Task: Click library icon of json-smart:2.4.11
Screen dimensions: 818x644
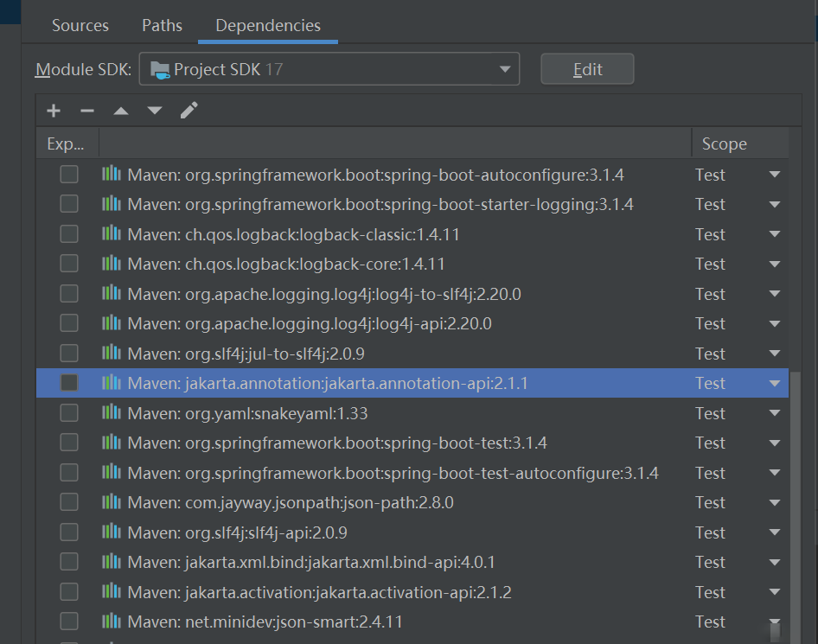Action: coord(112,621)
